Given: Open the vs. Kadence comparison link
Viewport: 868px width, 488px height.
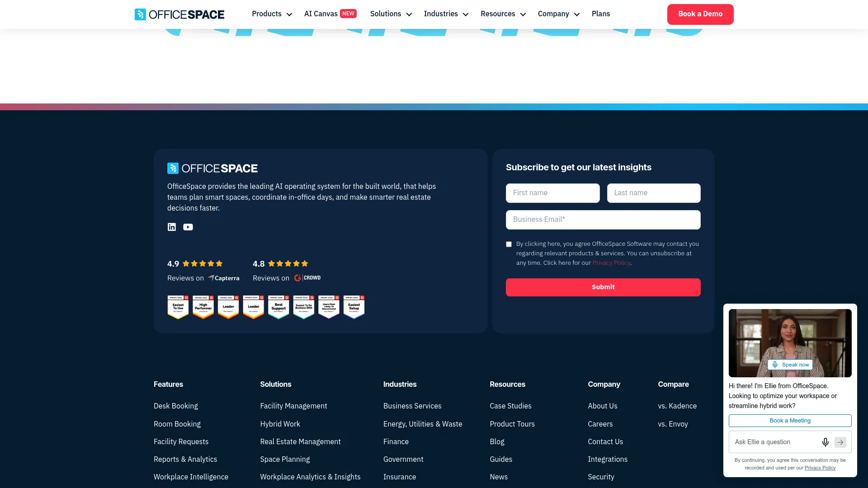Looking at the screenshot, I should click(677, 406).
